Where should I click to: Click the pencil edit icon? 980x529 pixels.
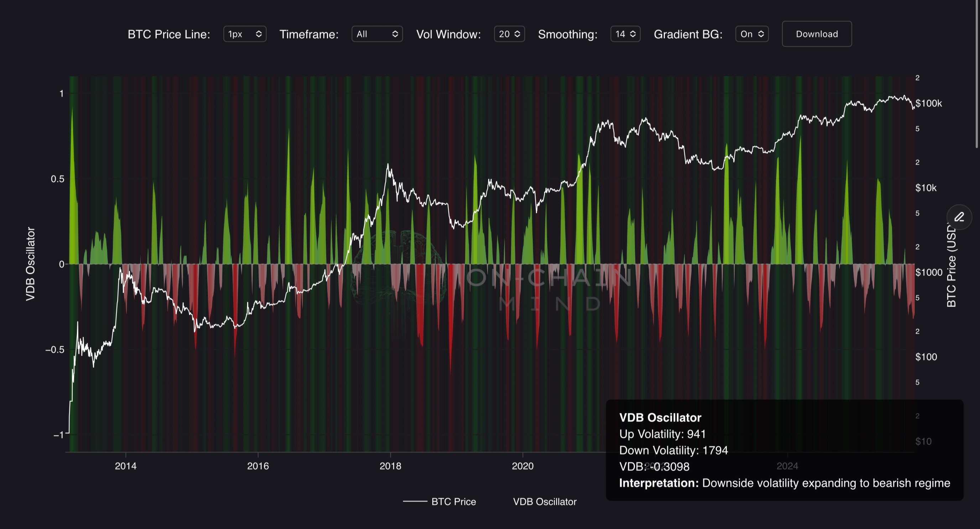[x=959, y=217]
